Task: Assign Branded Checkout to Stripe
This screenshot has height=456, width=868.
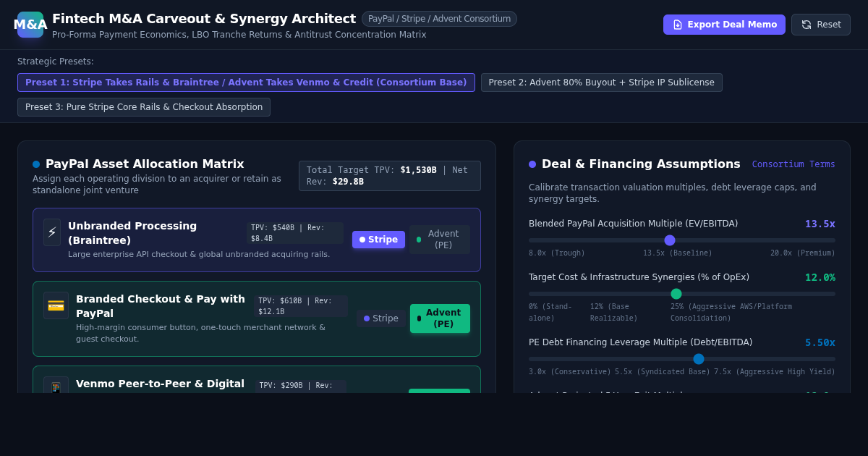Action: tap(380, 318)
